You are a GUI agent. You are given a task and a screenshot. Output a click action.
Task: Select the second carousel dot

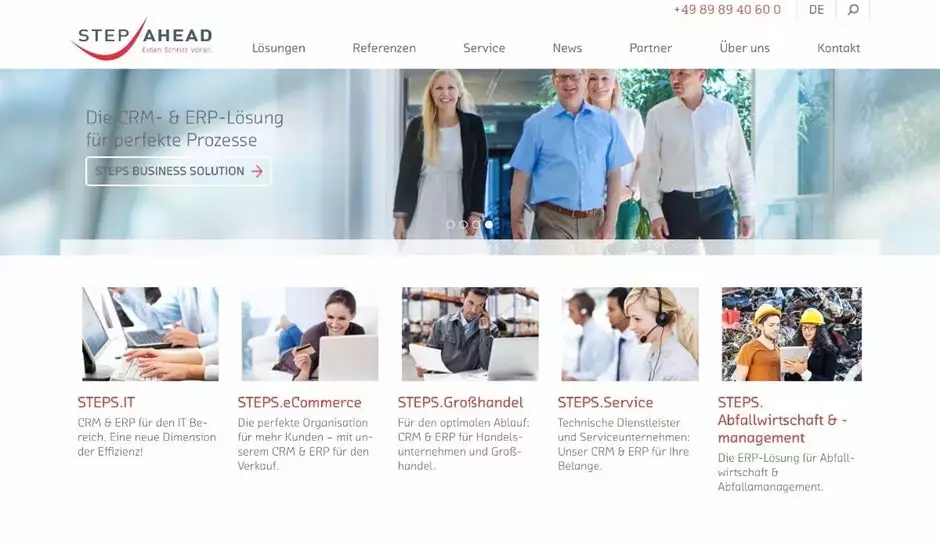pyautogui.click(x=463, y=224)
